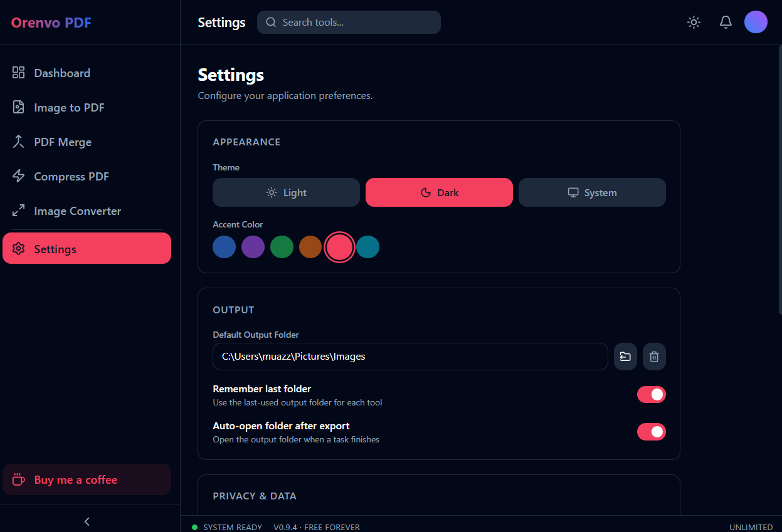782x532 pixels.
Task: Open the user profile avatar
Action: [x=756, y=22]
